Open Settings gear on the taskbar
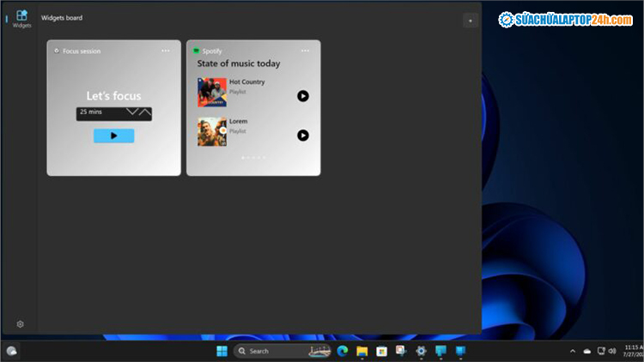 pos(421,352)
